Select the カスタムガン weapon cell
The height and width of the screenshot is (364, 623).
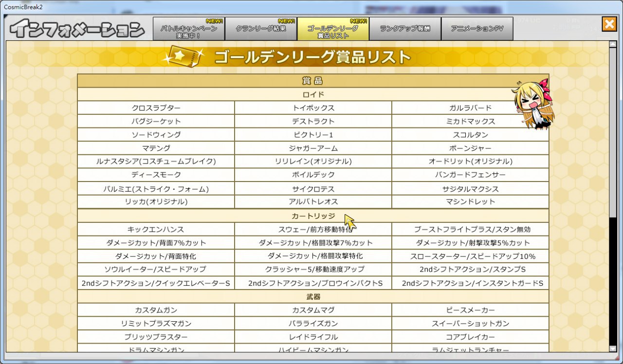[x=156, y=310]
